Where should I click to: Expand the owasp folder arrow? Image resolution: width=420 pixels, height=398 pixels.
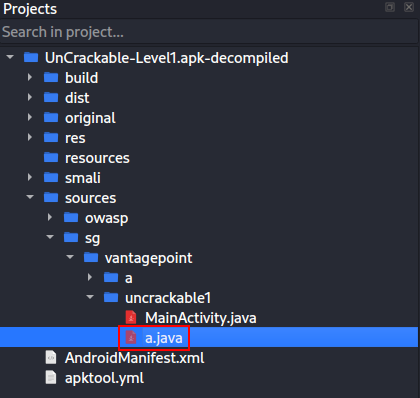click(50, 217)
